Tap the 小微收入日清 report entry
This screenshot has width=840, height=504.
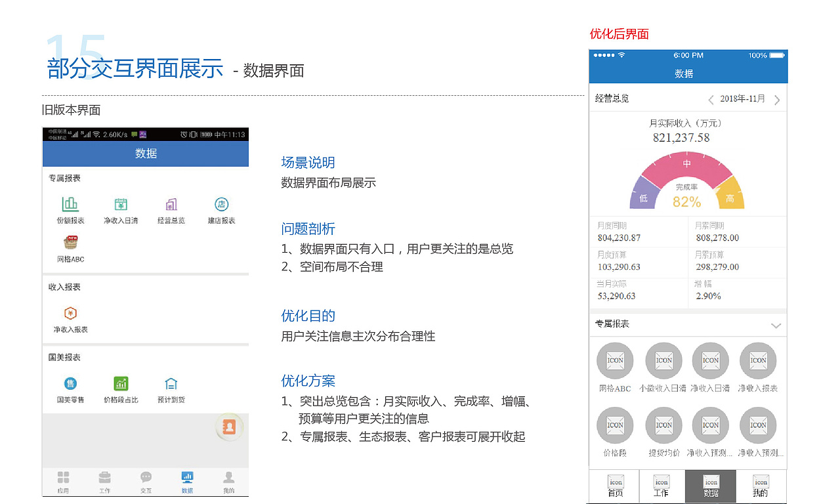(x=663, y=360)
